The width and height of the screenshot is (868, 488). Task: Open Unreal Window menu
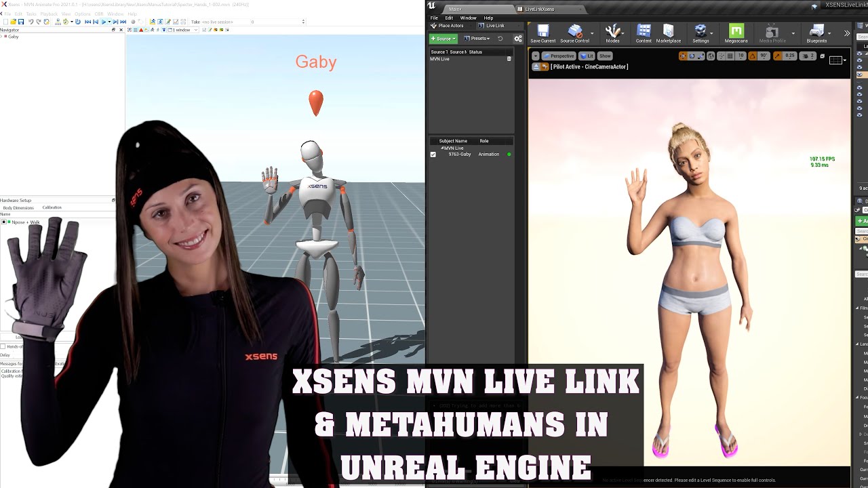pyautogui.click(x=468, y=18)
